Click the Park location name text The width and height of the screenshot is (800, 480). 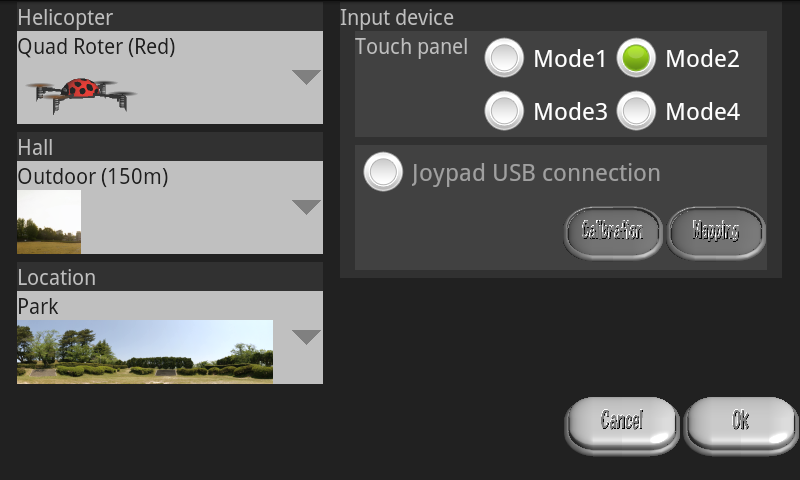[x=38, y=307]
